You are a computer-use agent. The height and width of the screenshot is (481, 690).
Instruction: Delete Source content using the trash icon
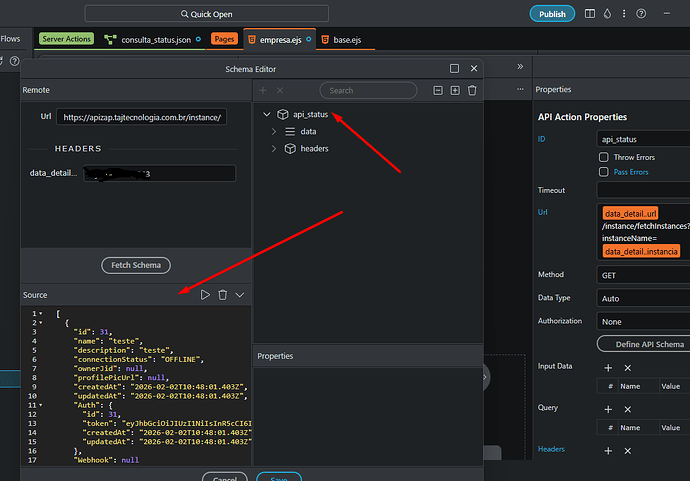click(x=223, y=295)
